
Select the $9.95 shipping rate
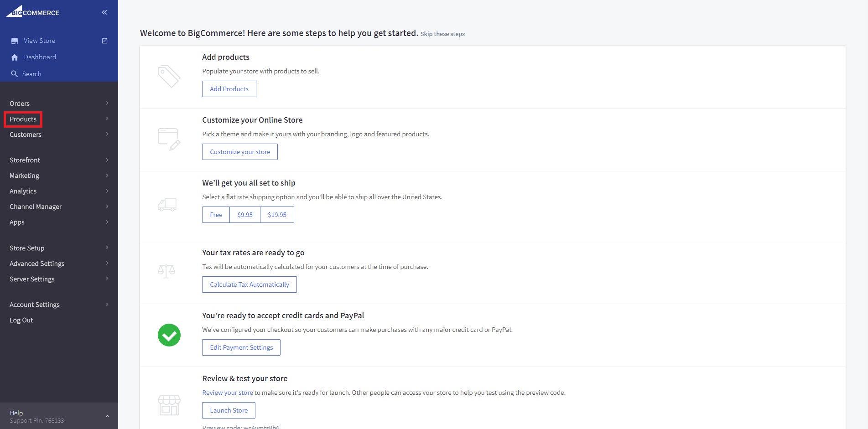[245, 215]
